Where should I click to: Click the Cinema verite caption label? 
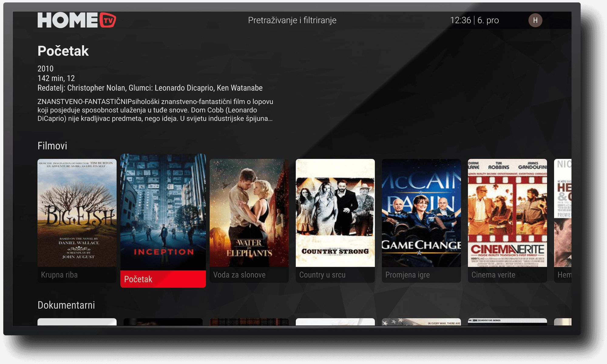[493, 275]
